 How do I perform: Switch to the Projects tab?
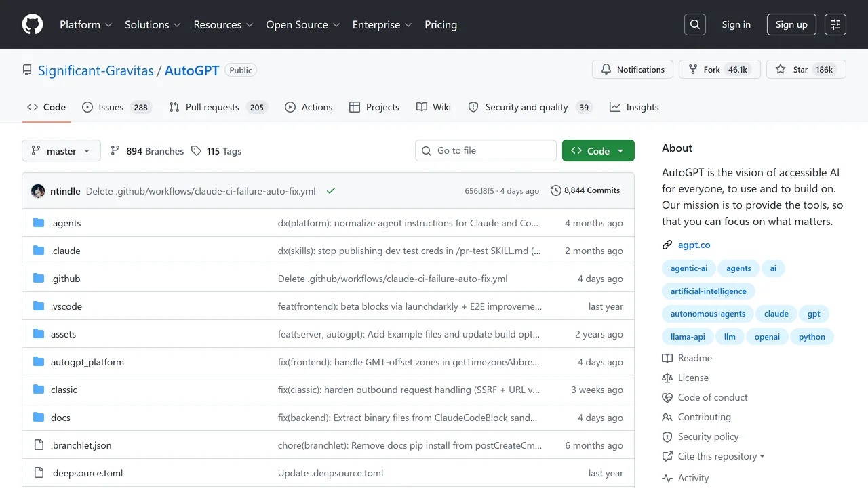[374, 107]
